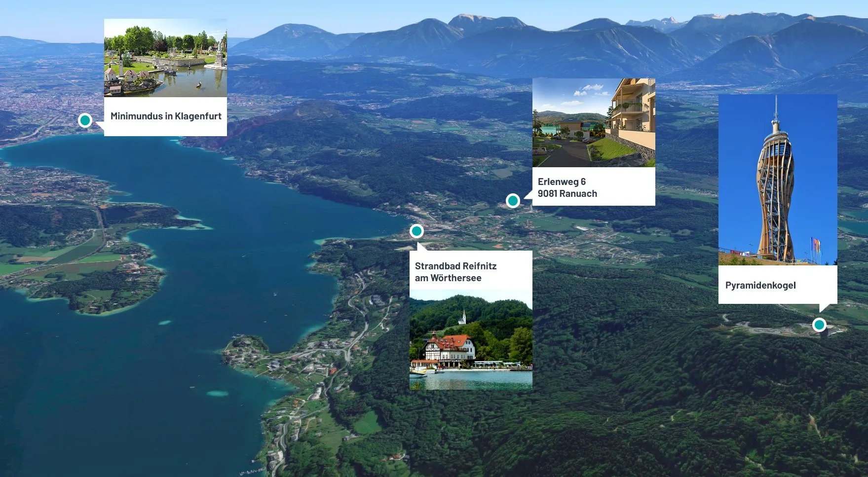View the Pyramidenkogel wooden tower photo
This screenshot has height=477, width=868.
point(778,180)
